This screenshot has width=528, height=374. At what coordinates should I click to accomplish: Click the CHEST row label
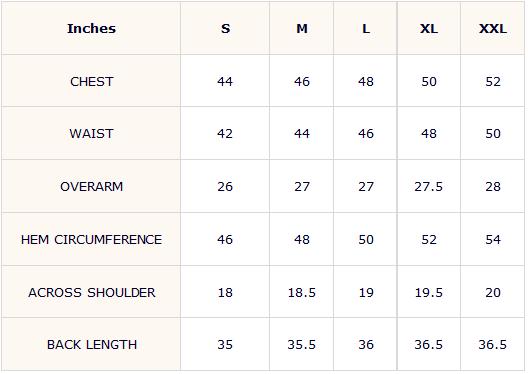(x=92, y=81)
